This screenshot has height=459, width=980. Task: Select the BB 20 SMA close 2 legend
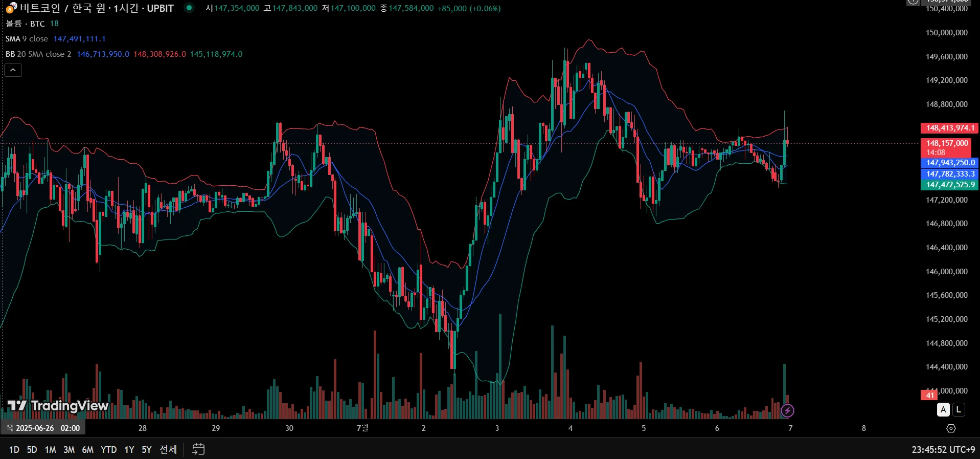coord(38,54)
